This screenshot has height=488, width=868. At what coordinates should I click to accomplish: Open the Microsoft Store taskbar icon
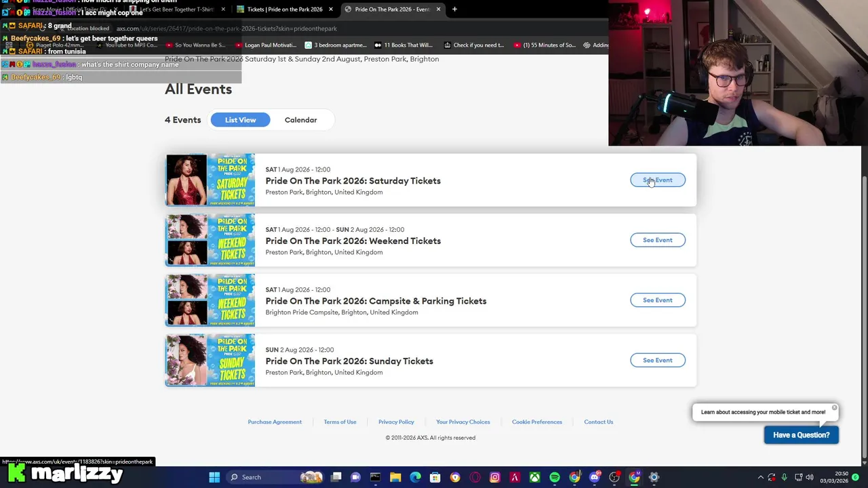(435, 477)
